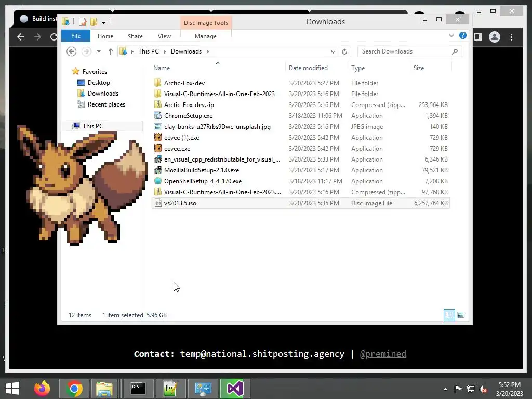Screen dimensions: 532x399
Task: Select the Visual-C-Runtimes zip archive icon
Action: (157, 192)
